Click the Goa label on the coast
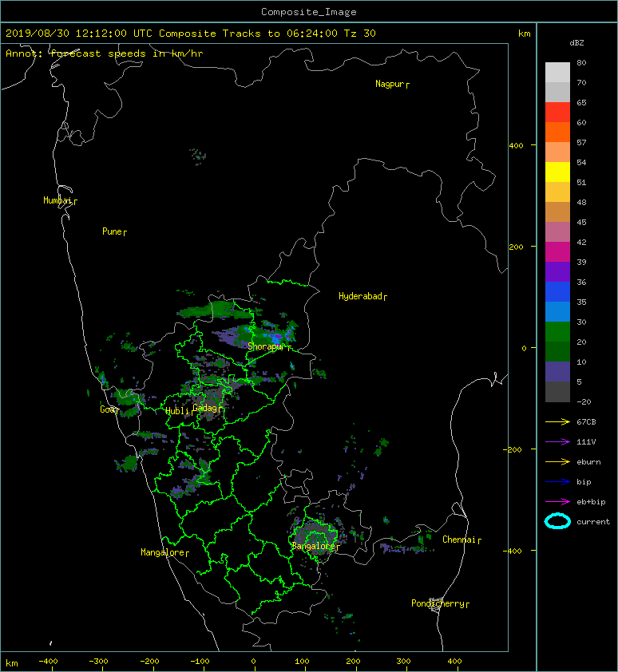Image resolution: width=618 pixels, height=672 pixels. click(x=107, y=409)
